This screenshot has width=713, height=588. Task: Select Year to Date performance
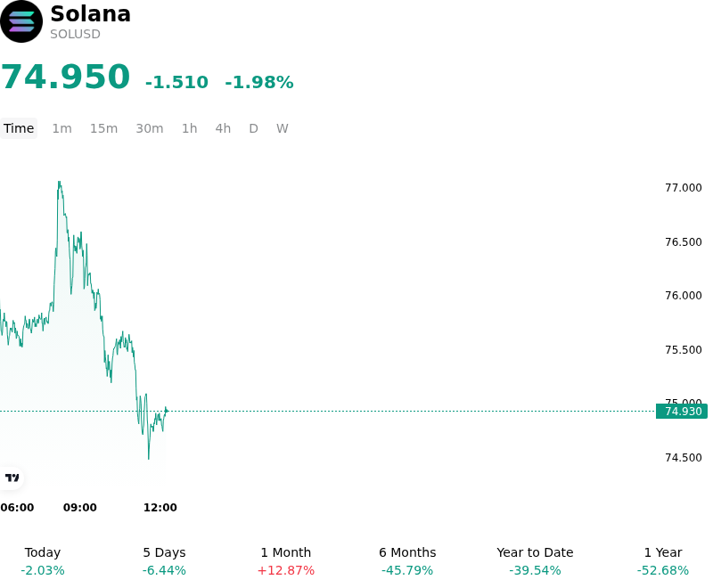coord(535,561)
